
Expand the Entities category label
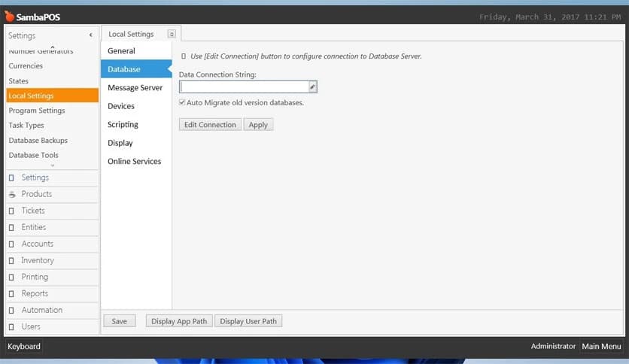[x=34, y=227]
